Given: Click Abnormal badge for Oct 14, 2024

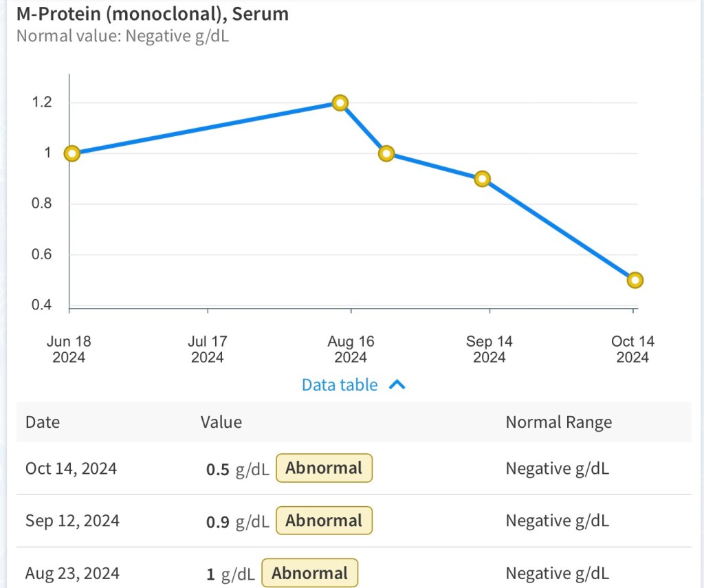Looking at the screenshot, I should (324, 468).
